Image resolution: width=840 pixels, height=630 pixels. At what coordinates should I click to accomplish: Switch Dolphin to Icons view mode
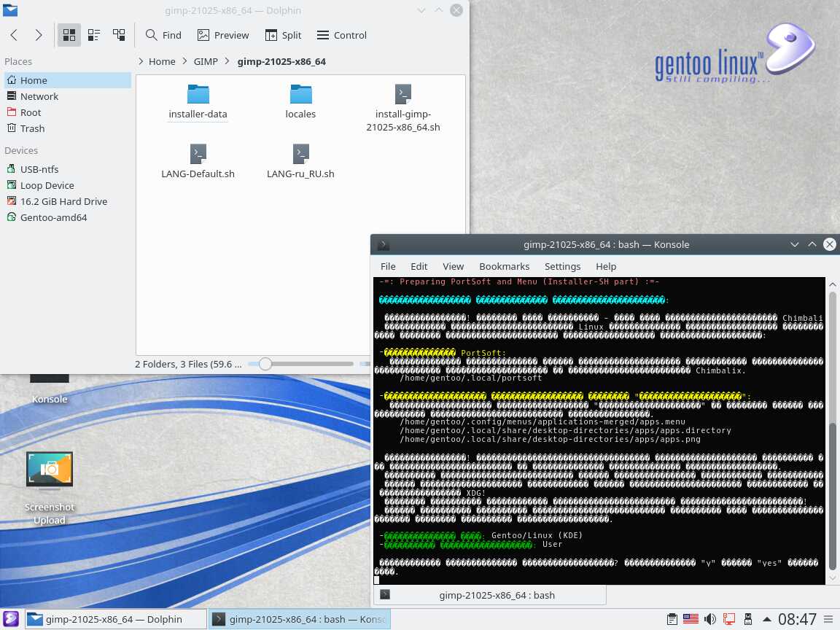(x=69, y=35)
